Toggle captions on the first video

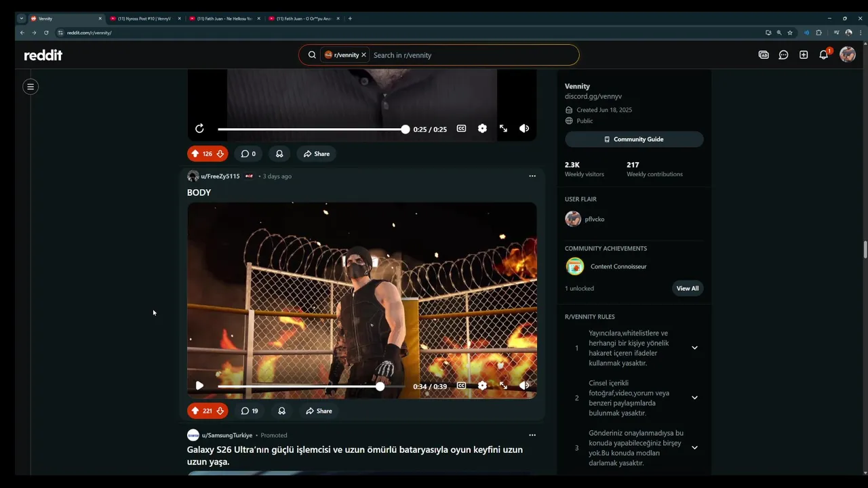[461, 129]
